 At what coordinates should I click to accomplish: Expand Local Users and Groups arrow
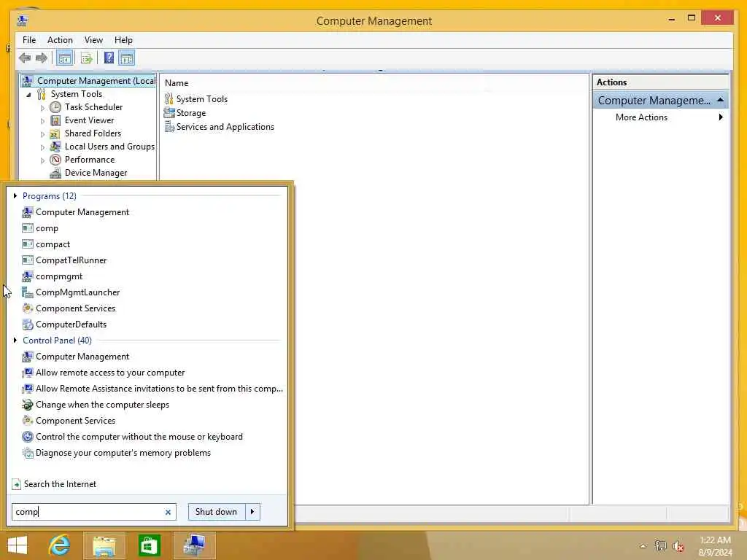coord(42,147)
